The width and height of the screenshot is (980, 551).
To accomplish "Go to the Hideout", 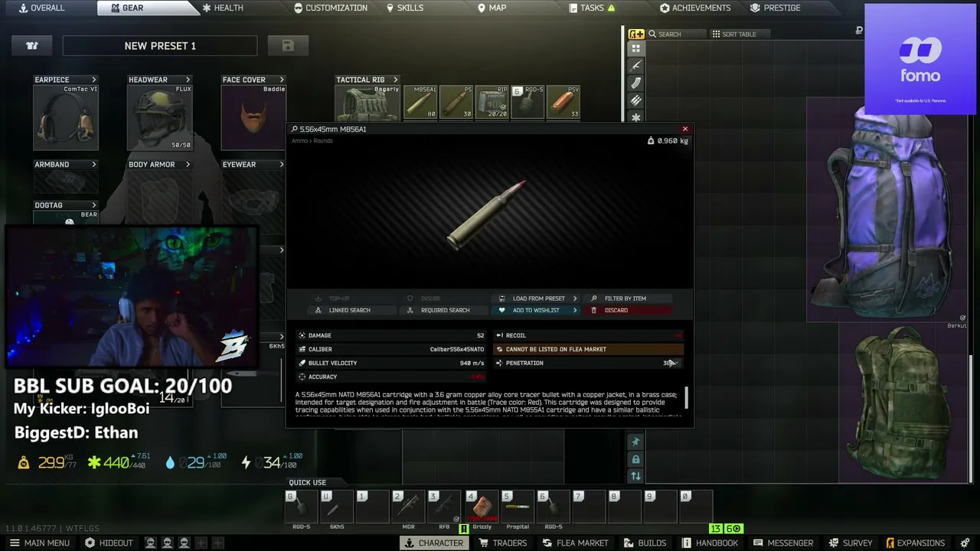I will (x=109, y=543).
